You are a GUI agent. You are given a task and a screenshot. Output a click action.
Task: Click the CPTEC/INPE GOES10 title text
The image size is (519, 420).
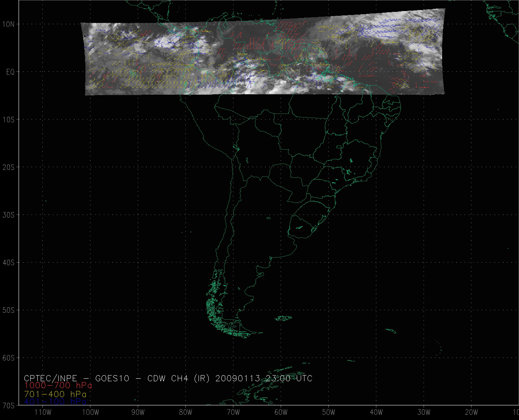[168, 378]
